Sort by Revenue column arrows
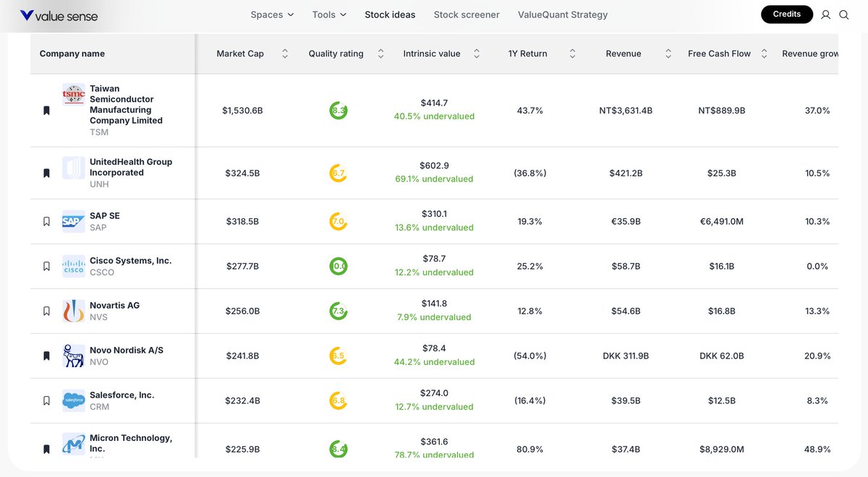This screenshot has width=868, height=477. point(669,53)
